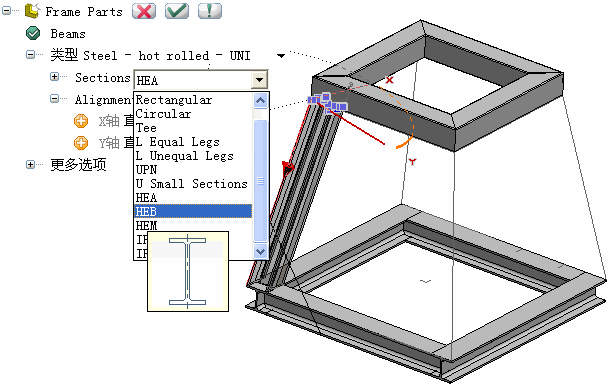Open the Sections HEA combo box arrow
The height and width of the screenshot is (387, 610).
coord(259,81)
